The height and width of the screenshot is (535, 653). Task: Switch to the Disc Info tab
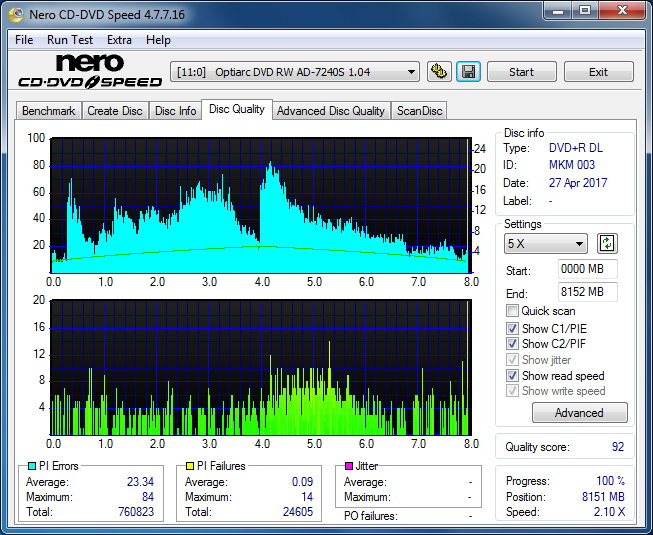tap(175, 111)
